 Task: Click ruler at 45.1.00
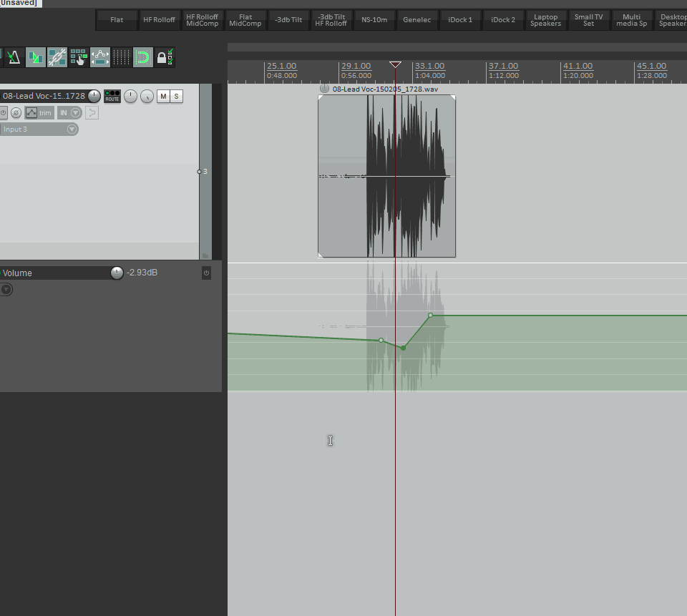click(651, 66)
